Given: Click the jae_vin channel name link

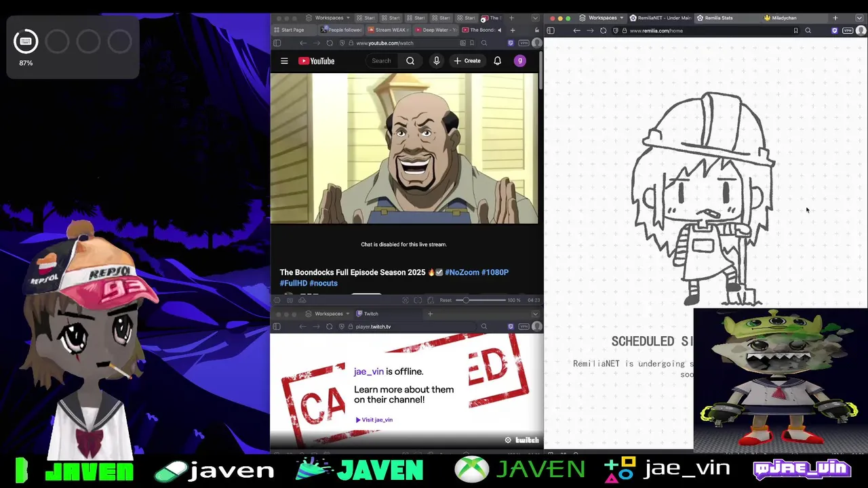Looking at the screenshot, I should coord(369,371).
